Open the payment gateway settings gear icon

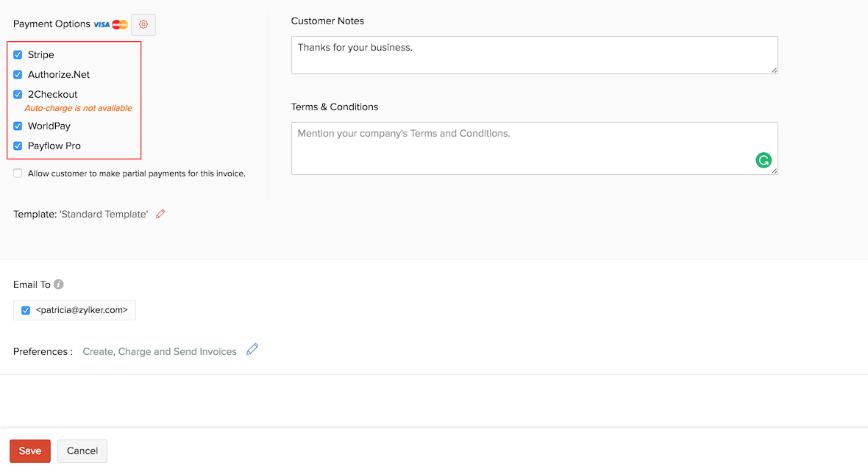pyautogui.click(x=143, y=24)
